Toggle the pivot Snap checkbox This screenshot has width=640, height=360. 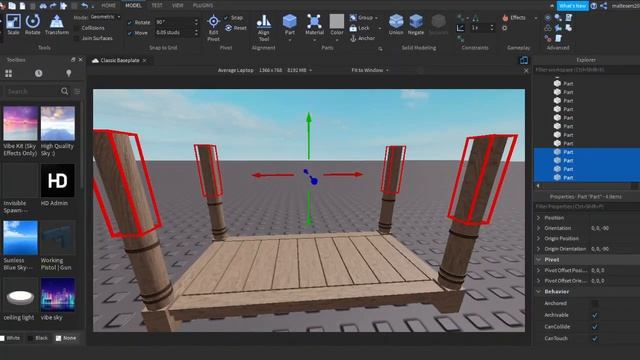227,18
